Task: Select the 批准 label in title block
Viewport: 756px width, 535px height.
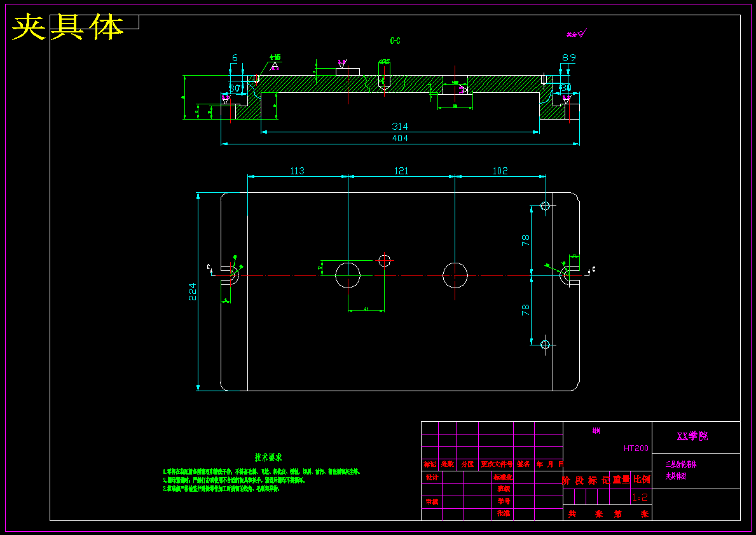Action: 504,514
